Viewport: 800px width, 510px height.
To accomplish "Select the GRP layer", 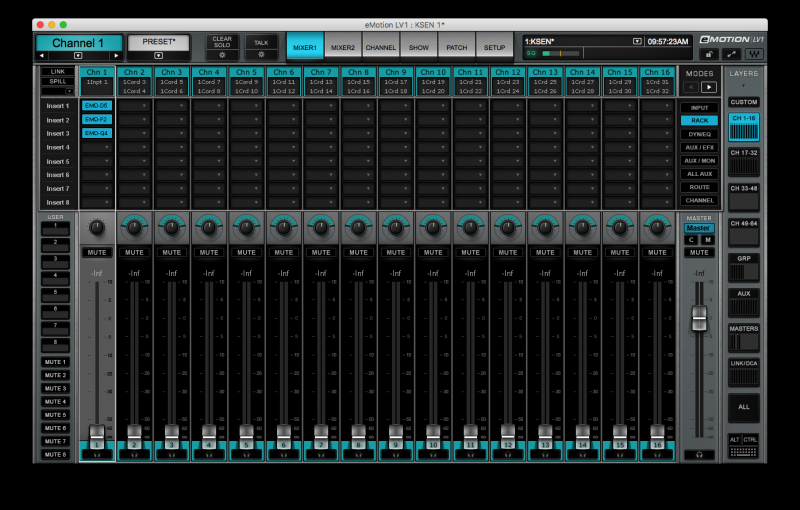I will (x=744, y=268).
